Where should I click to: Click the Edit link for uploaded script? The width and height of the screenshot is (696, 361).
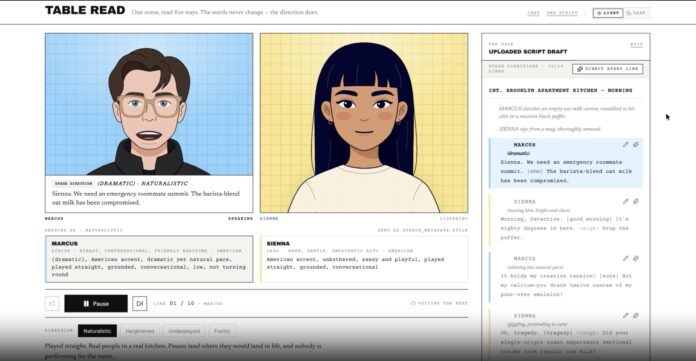(x=636, y=44)
